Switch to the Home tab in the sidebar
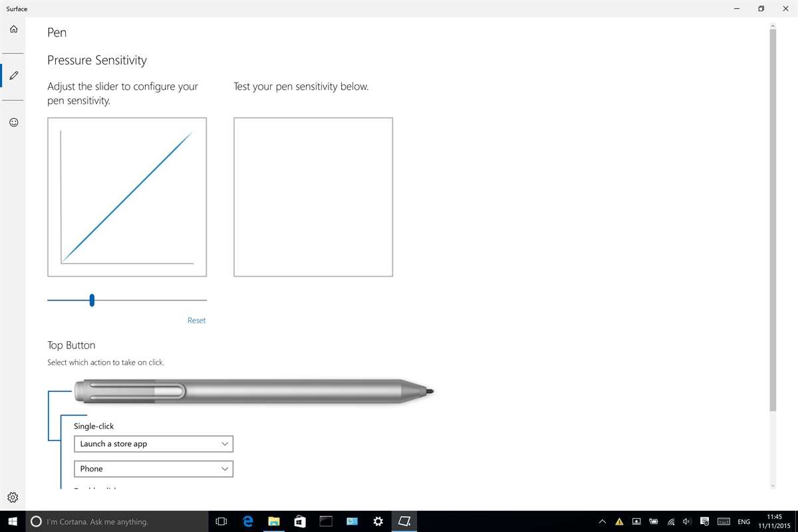This screenshot has width=798, height=532. (13, 29)
